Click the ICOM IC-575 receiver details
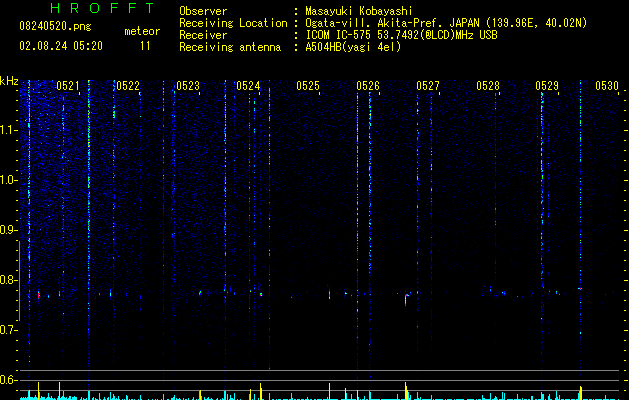This screenshot has width=629, height=400. click(x=401, y=35)
